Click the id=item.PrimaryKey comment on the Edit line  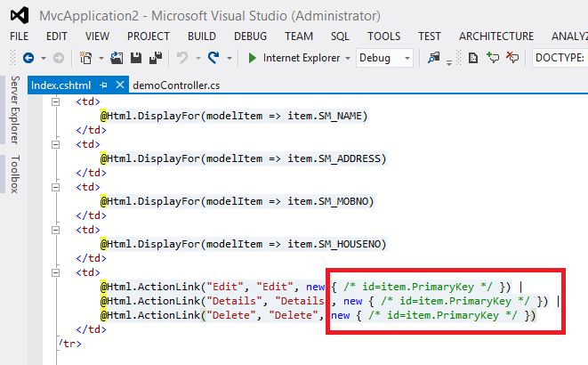click(x=418, y=287)
